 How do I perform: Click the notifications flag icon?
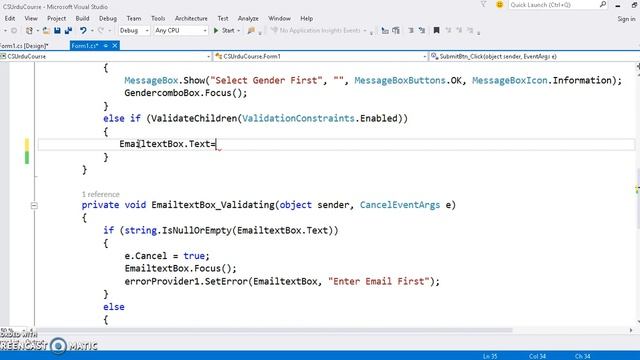click(x=483, y=4)
